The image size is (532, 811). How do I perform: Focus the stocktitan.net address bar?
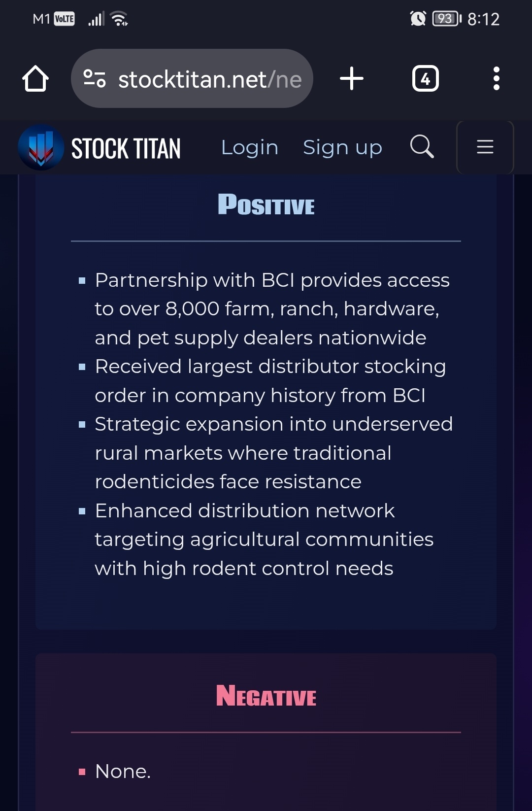pyautogui.click(x=192, y=78)
